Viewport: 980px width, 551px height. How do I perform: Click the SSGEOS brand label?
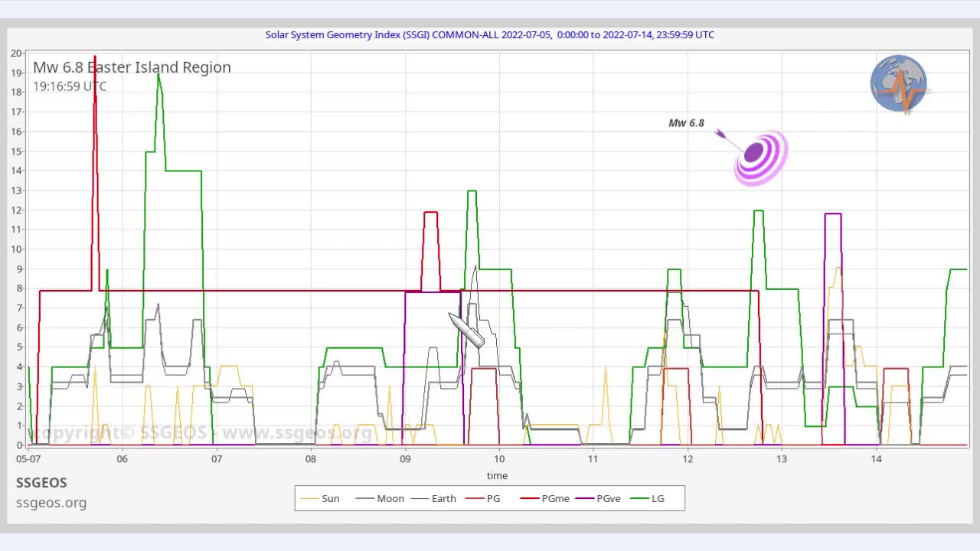click(41, 483)
